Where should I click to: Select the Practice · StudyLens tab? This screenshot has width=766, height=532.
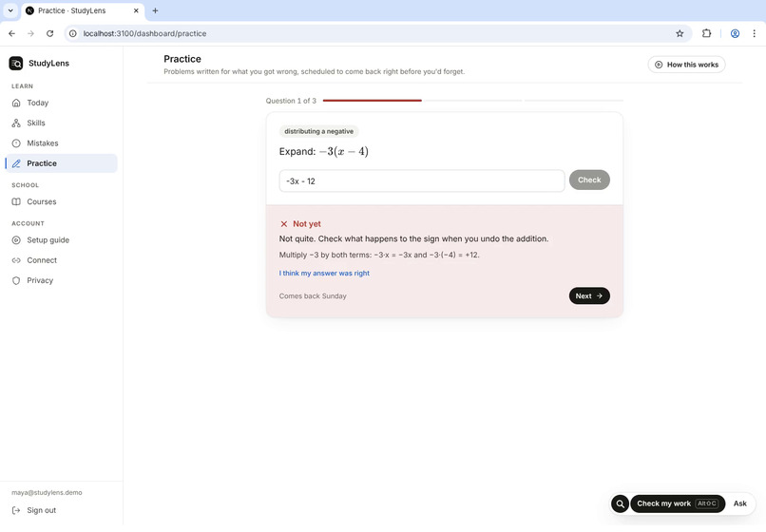coord(83,10)
